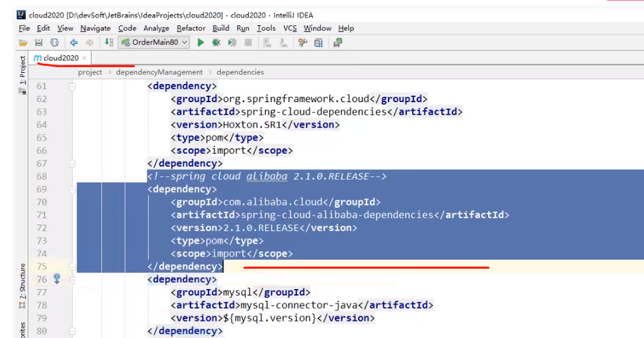Open the Build menu
Viewport: 644px width, 338px height.
coord(220,28)
